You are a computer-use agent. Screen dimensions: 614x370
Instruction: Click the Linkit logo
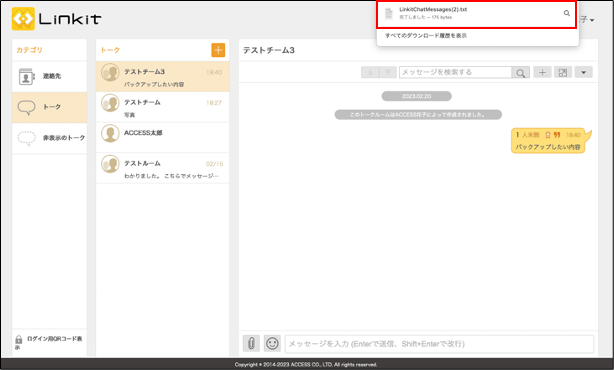tap(56, 18)
